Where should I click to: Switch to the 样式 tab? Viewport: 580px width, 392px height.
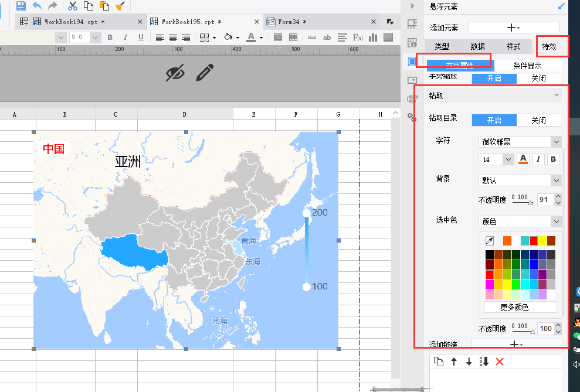513,46
